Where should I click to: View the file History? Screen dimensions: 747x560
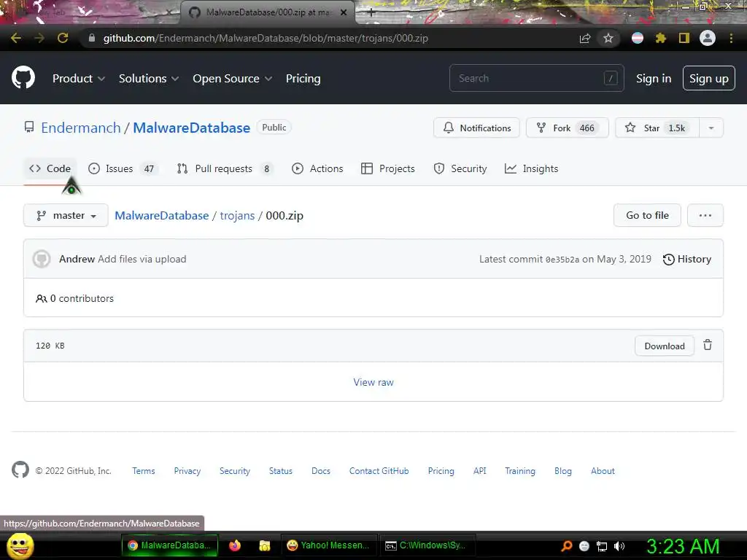(x=687, y=259)
